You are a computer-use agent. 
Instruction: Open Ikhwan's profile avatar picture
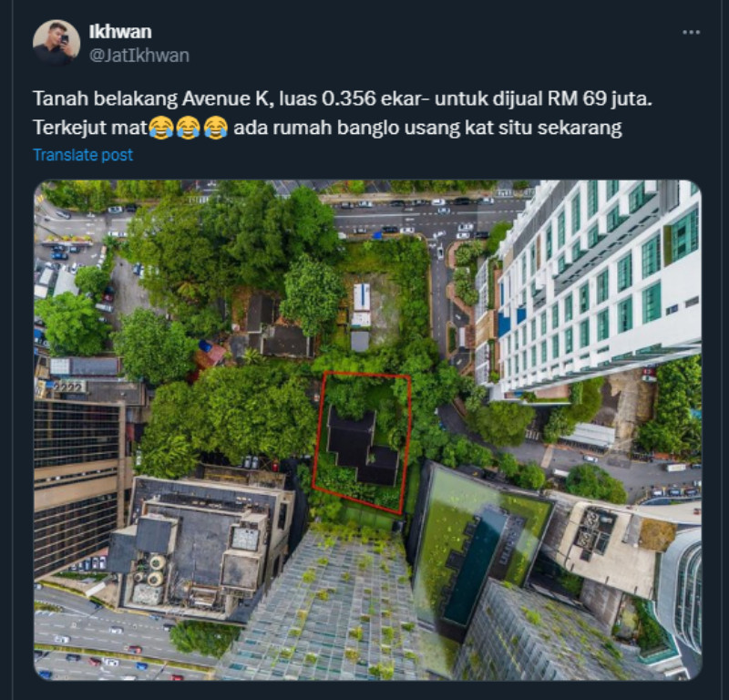pyautogui.click(x=56, y=43)
